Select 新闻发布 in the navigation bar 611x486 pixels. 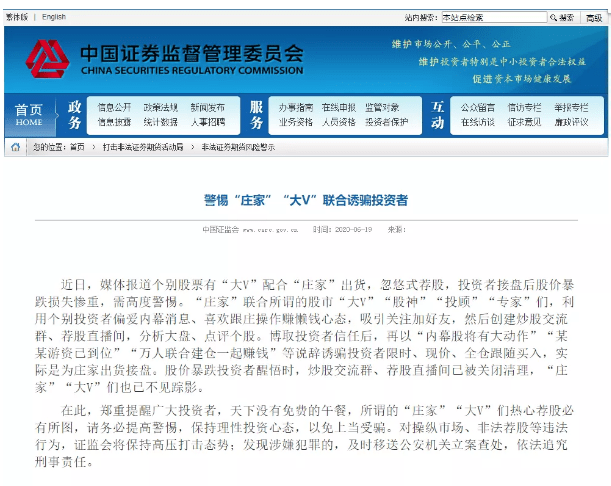click(x=207, y=107)
